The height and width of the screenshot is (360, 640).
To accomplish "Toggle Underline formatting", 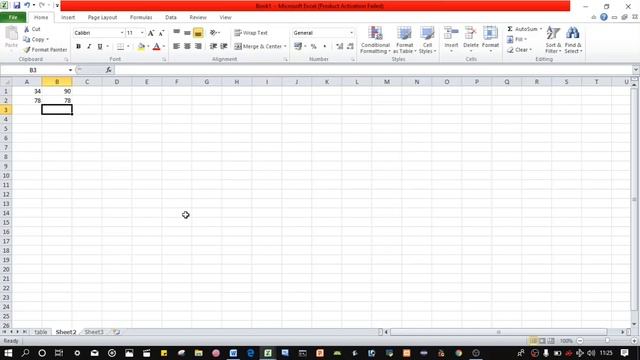I will (100, 47).
